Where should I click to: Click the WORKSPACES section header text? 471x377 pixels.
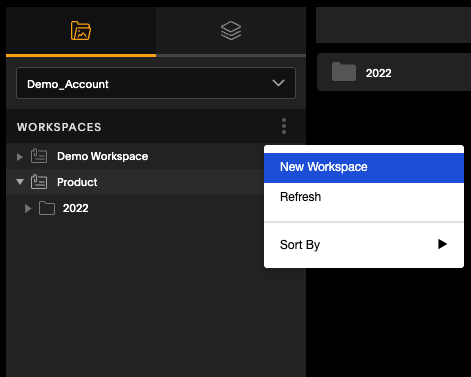59,127
